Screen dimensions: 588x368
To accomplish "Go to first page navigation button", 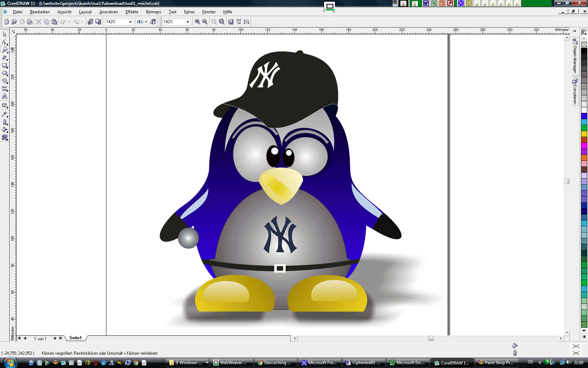I will (x=19, y=338).
